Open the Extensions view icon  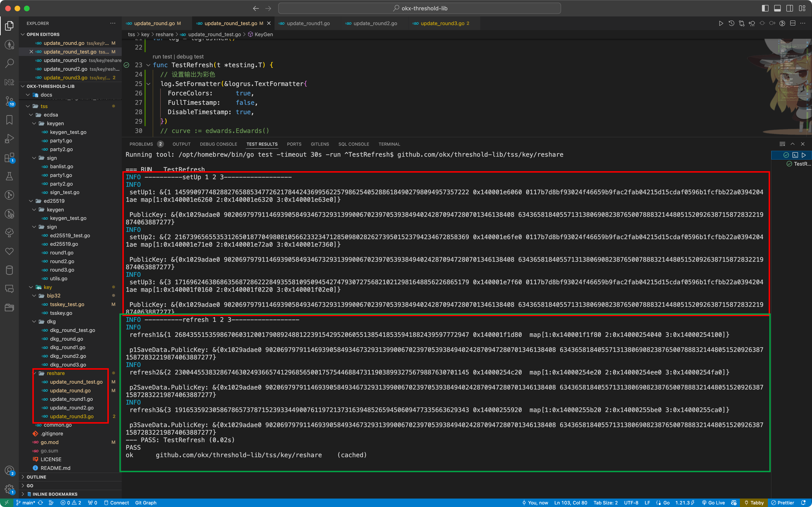point(9,158)
